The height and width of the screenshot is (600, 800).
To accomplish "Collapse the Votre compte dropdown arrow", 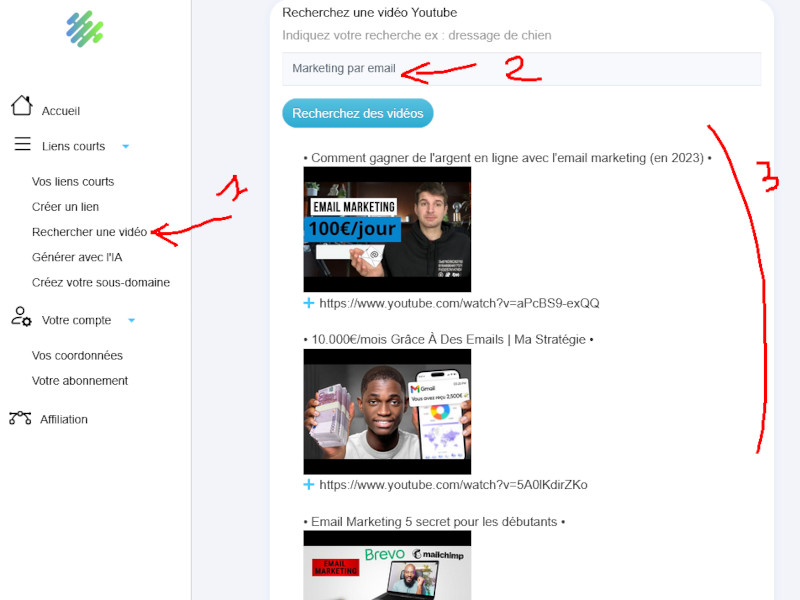I will click(x=132, y=321).
